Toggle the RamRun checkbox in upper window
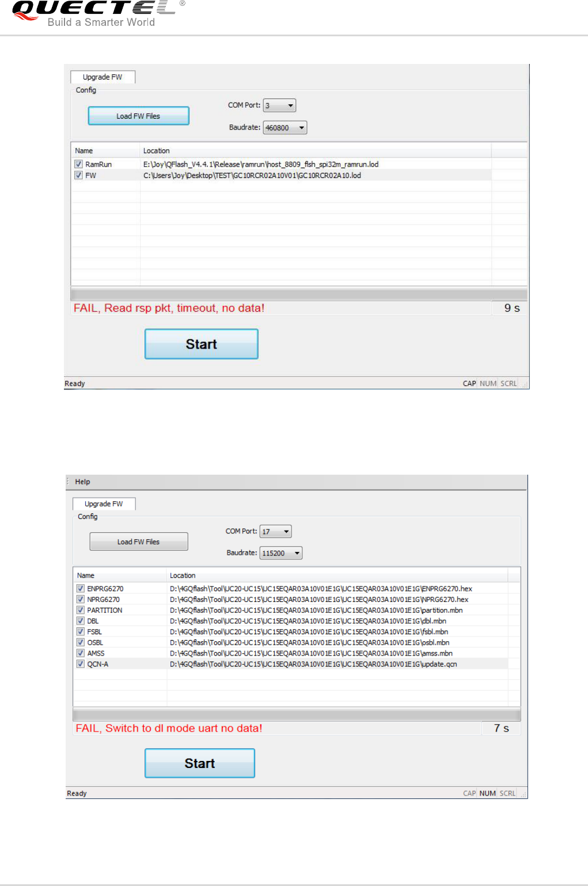Image resolution: width=588 pixels, height=886 pixels. [78, 164]
